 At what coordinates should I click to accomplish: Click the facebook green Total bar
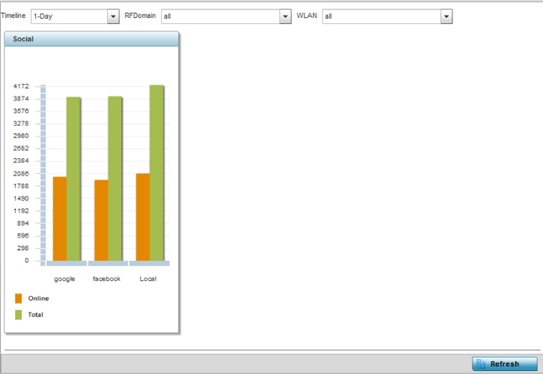pyautogui.click(x=115, y=179)
